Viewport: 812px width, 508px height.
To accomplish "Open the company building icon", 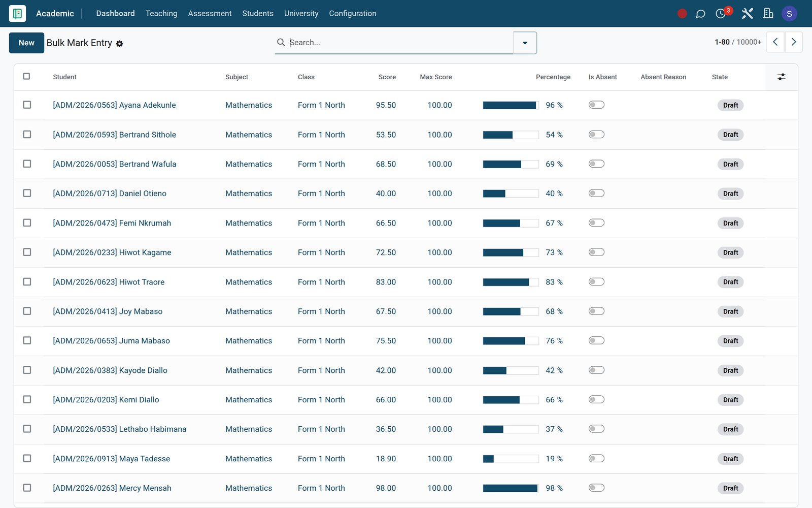I will 768,14.
